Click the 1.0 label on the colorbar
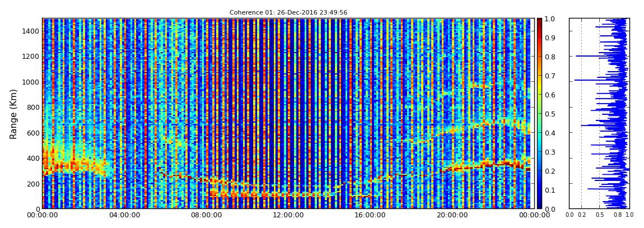The height and width of the screenshot is (228, 644). pos(550,19)
